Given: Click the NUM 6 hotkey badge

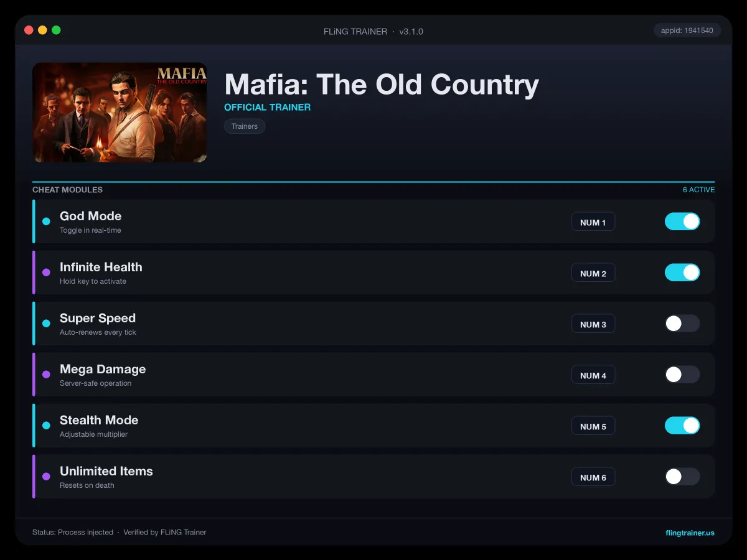Looking at the screenshot, I should (x=593, y=477).
